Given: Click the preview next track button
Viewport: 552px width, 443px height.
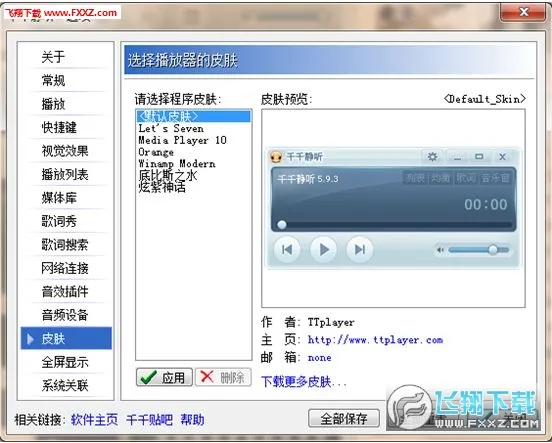Looking at the screenshot, I should 359,250.
